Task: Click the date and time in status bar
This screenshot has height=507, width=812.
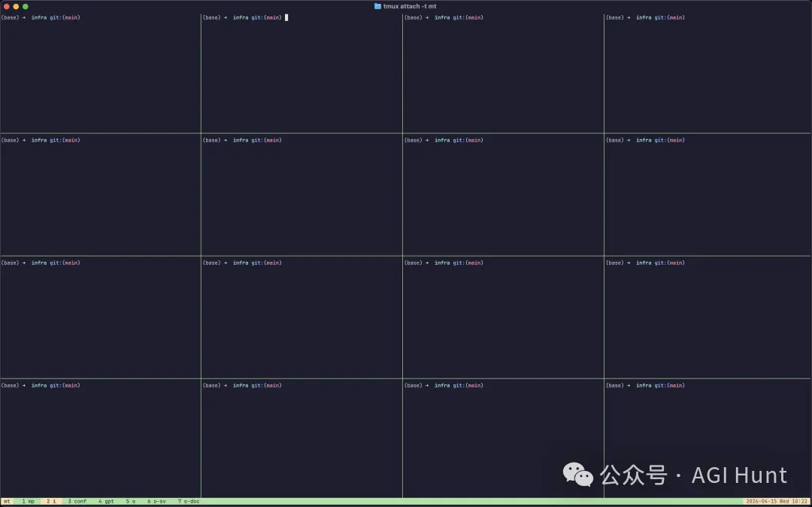Action: (777, 501)
